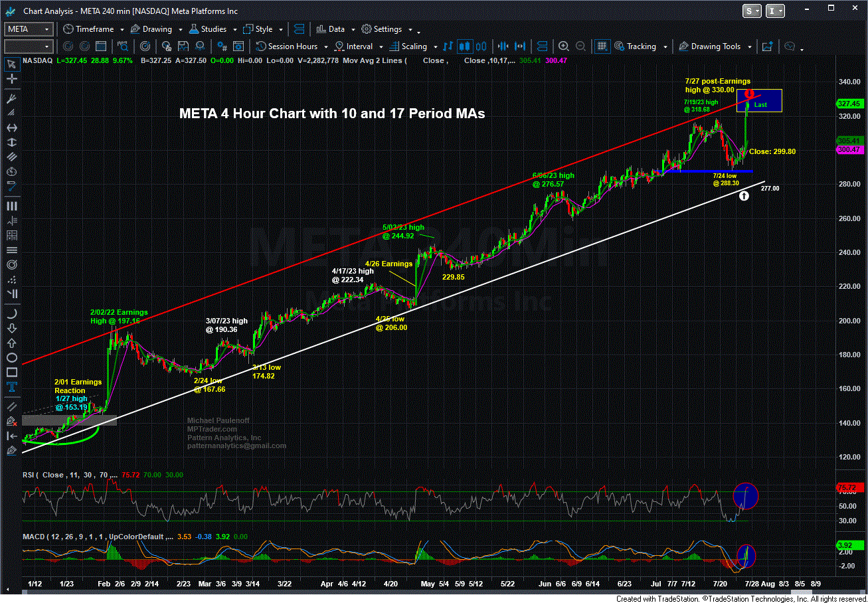
Task: Open the Timeframe menu
Action: pos(88,29)
